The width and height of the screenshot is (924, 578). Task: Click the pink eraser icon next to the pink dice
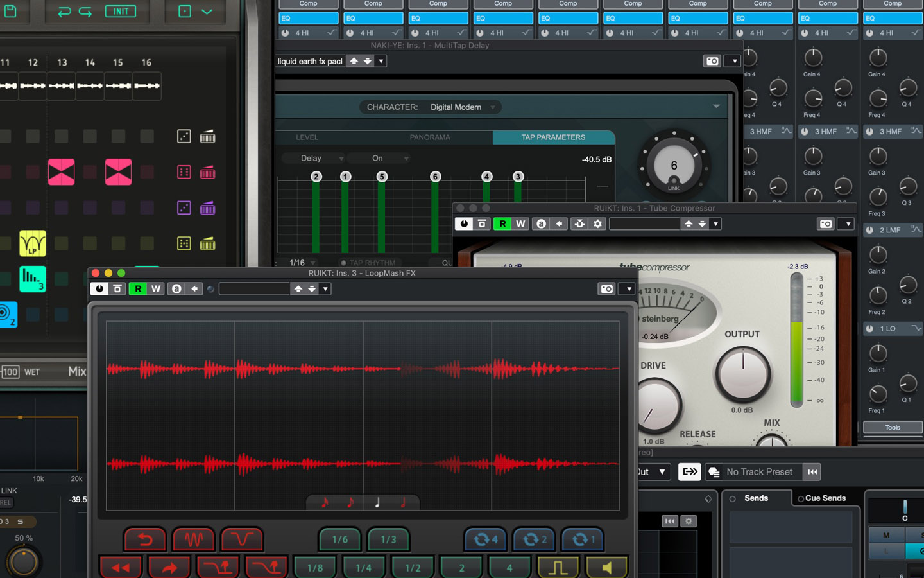pyautogui.click(x=207, y=172)
